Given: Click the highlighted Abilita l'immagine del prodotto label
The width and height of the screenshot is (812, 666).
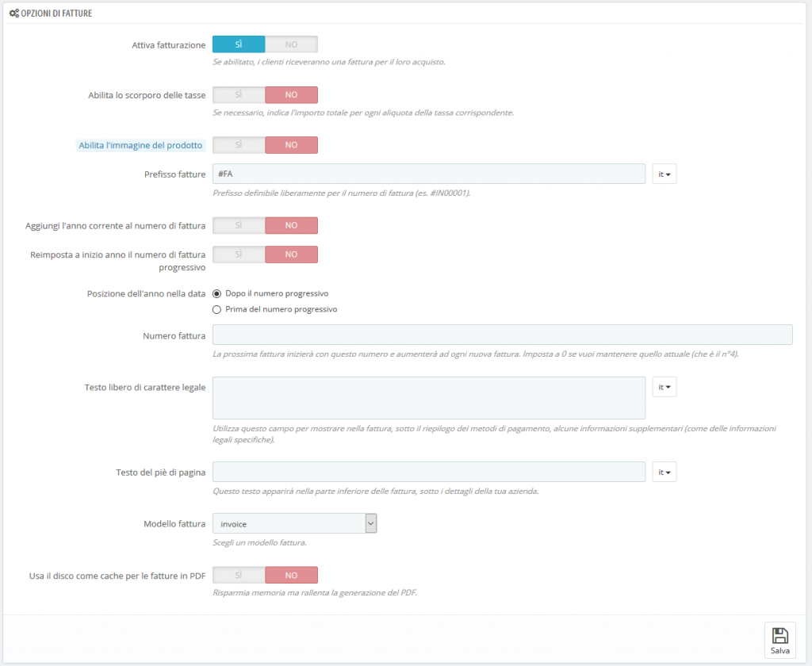Looking at the screenshot, I should (141, 145).
